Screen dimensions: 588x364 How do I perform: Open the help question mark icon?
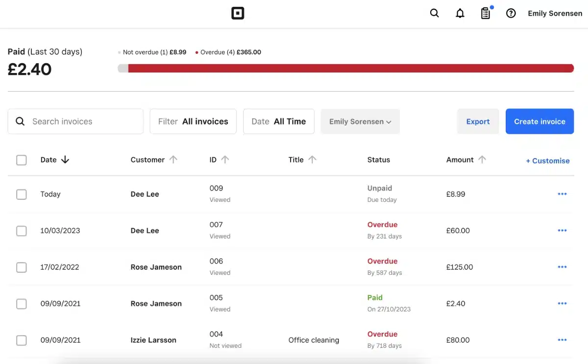(x=511, y=13)
